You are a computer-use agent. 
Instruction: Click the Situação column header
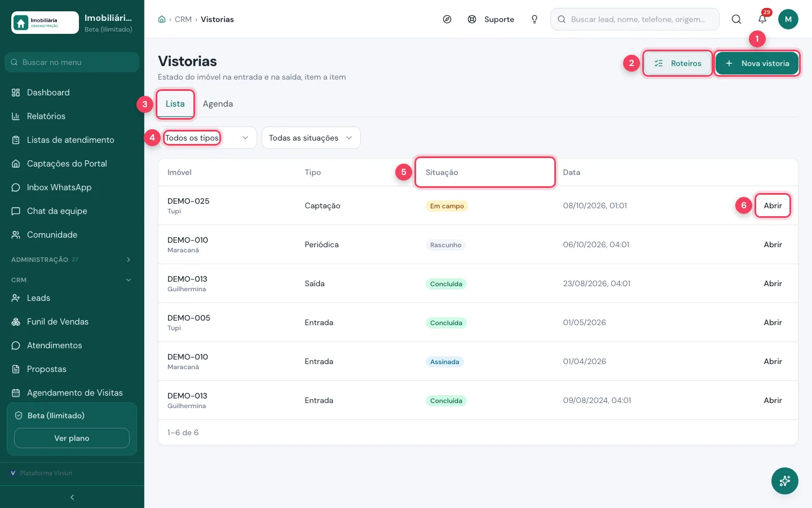(485, 172)
